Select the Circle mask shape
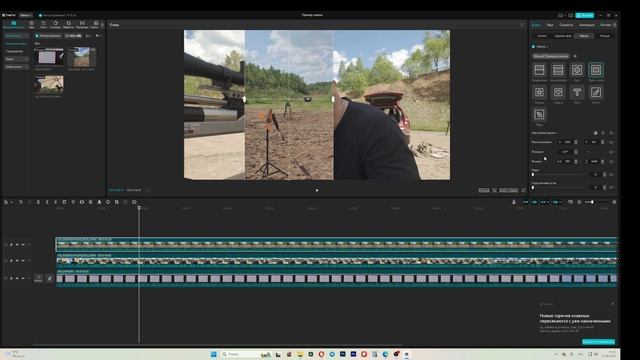Screen dimensions: 640x360 tap(577, 70)
